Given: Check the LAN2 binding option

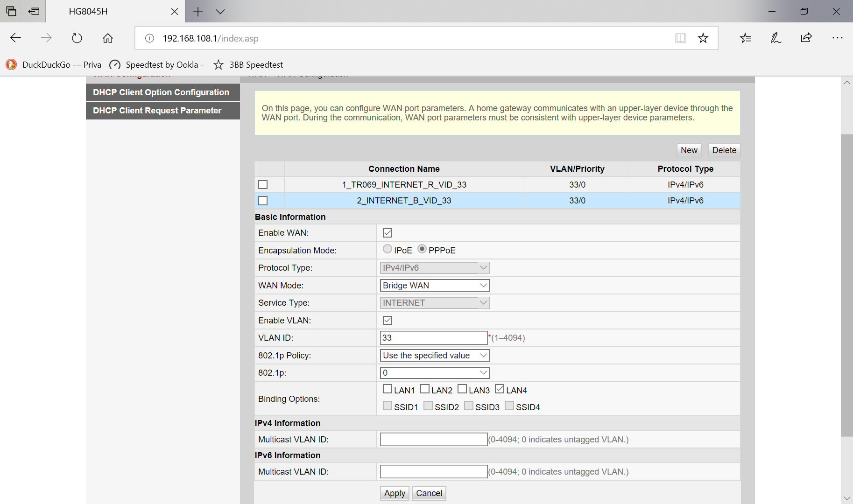Looking at the screenshot, I should [425, 389].
